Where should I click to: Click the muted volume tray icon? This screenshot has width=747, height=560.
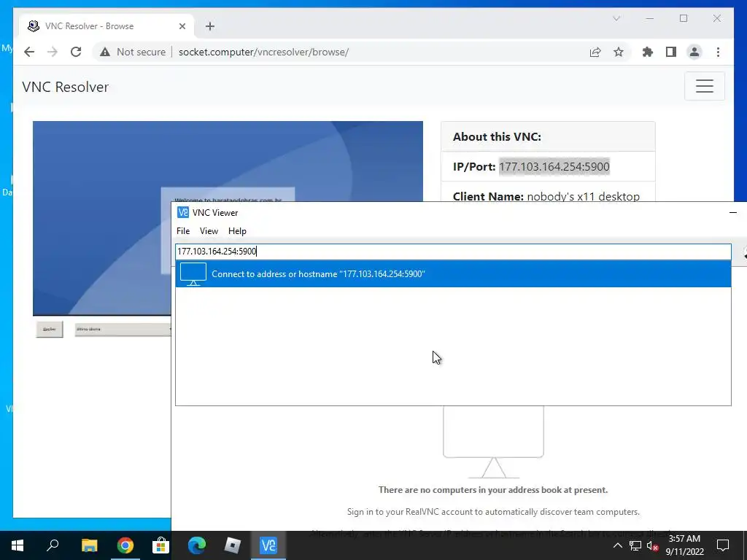click(x=653, y=545)
